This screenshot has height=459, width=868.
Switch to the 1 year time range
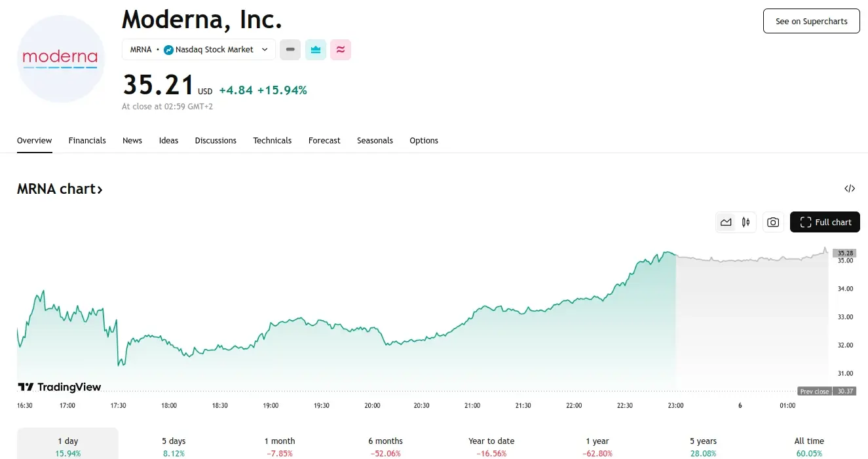(x=596, y=447)
